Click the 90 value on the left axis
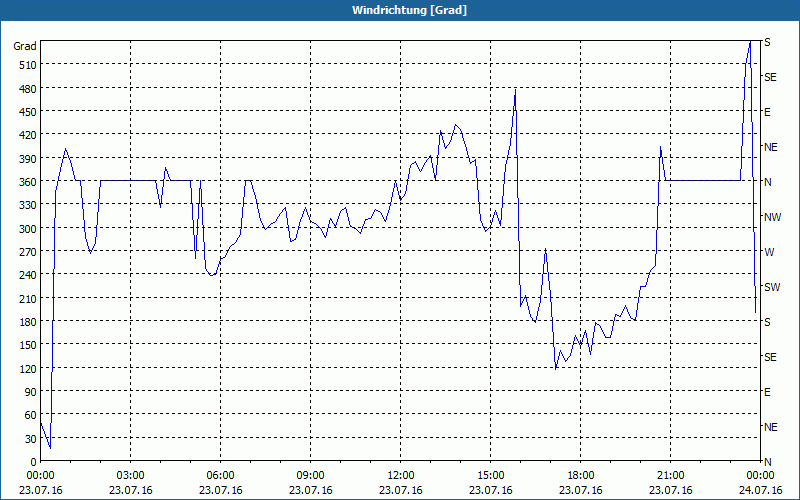Screen dimensions: 800x500 31,392
